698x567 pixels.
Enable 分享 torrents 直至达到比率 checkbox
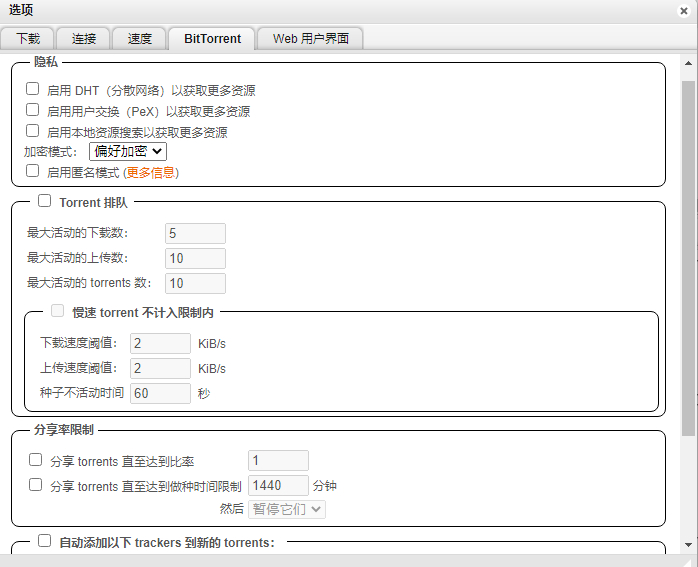pos(36,460)
